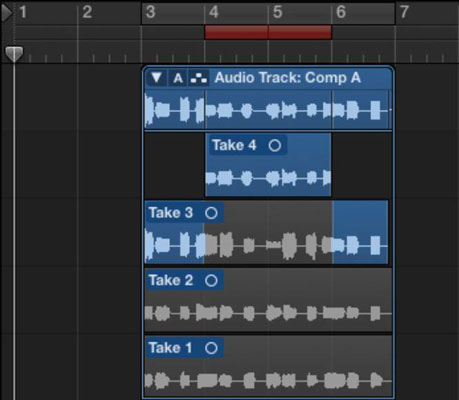Click the Take 1 waveform

pos(268,380)
